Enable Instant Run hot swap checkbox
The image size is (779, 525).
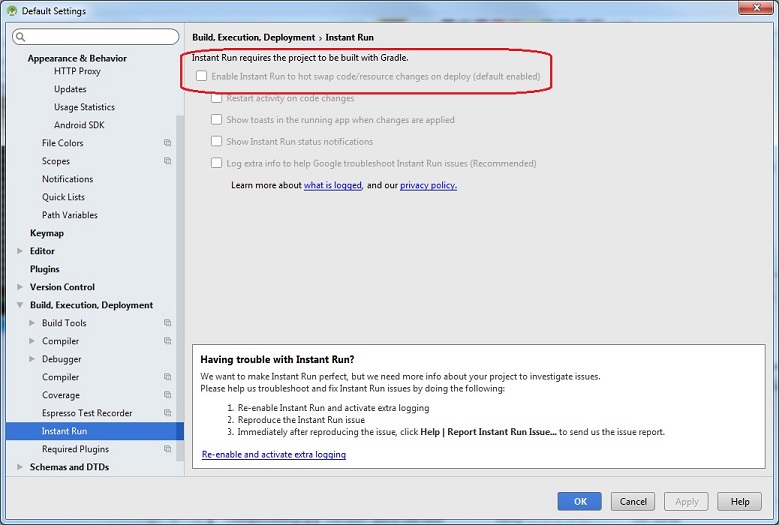(x=202, y=76)
